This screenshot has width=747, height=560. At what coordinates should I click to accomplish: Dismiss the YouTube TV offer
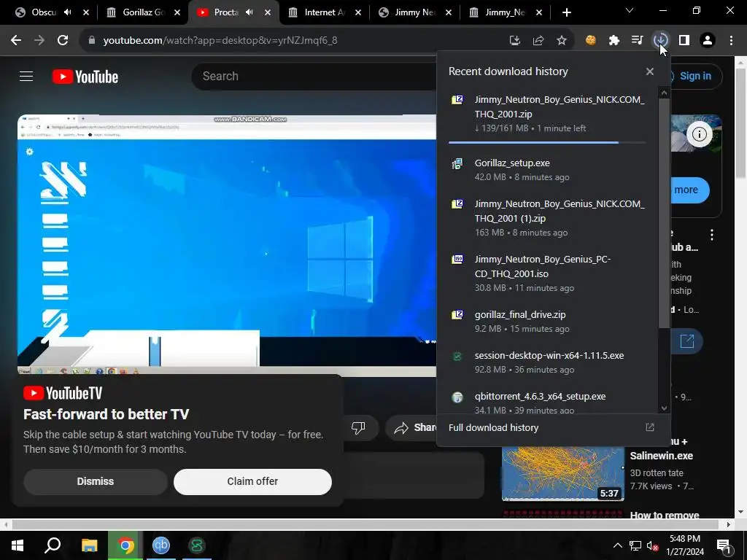click(x=96, y=481)
